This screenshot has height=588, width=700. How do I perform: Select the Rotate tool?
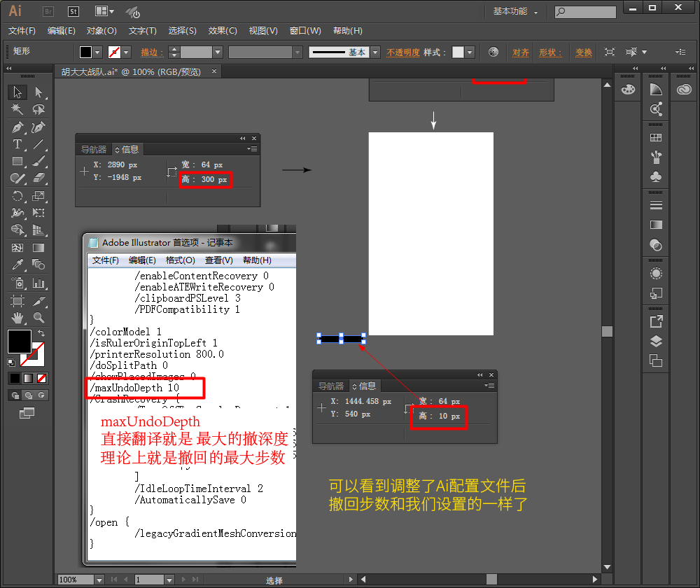point(17,196)
